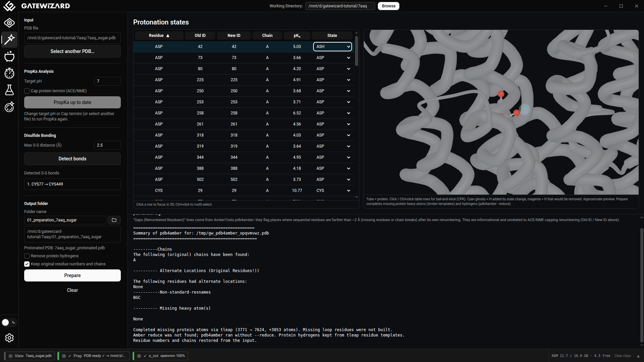Click the Detect bonds button
Screen dimensions: 644x362
point(72,159)
